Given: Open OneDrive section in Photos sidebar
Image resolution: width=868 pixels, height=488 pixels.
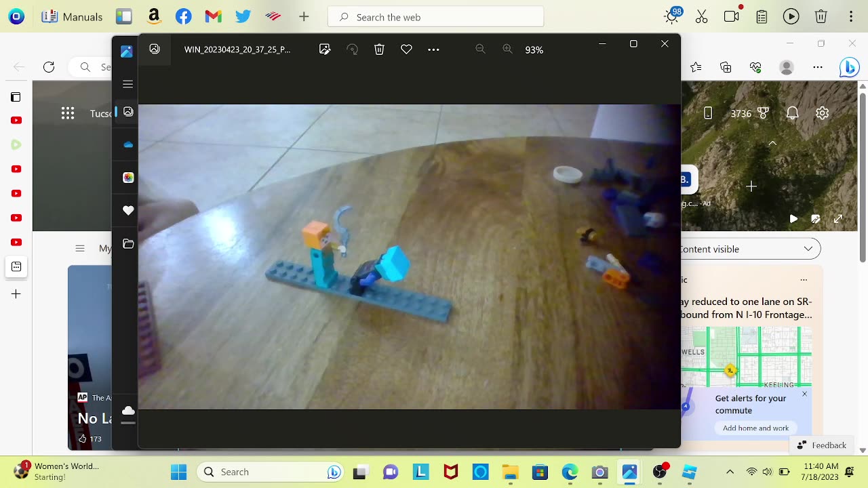Looking at the screenshot, I should 128,144.
